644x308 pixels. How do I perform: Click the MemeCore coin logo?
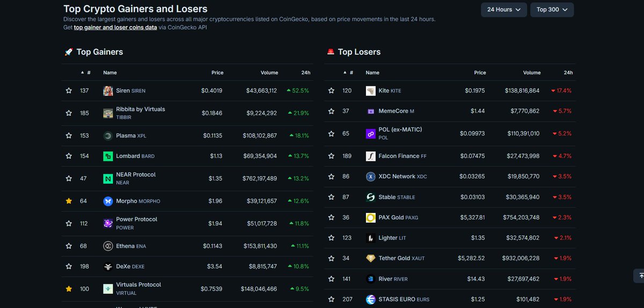(x=370, y=111)
